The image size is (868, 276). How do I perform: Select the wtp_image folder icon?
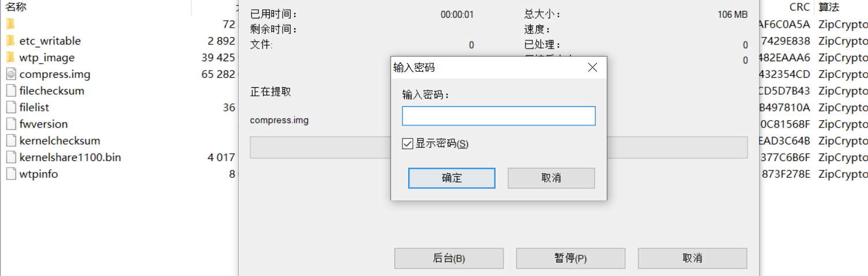[10, 58]
